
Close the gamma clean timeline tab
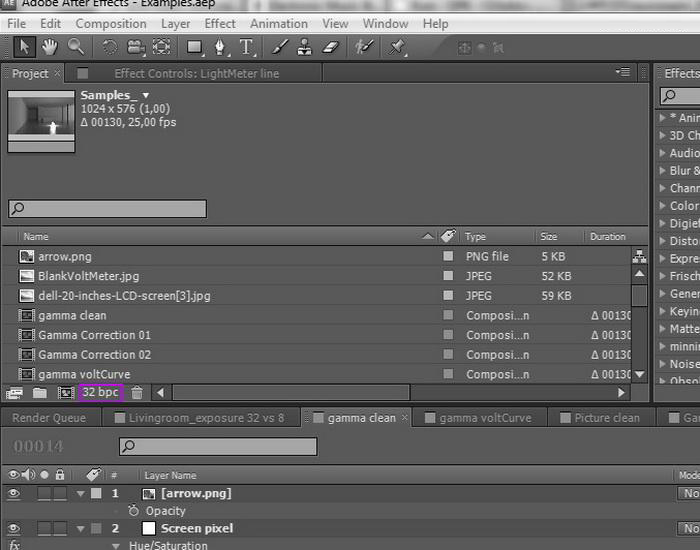[404, 417]
